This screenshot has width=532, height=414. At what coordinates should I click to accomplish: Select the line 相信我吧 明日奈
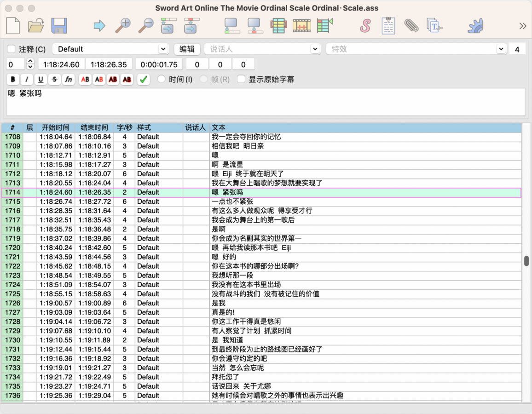(x=261, y=146)
